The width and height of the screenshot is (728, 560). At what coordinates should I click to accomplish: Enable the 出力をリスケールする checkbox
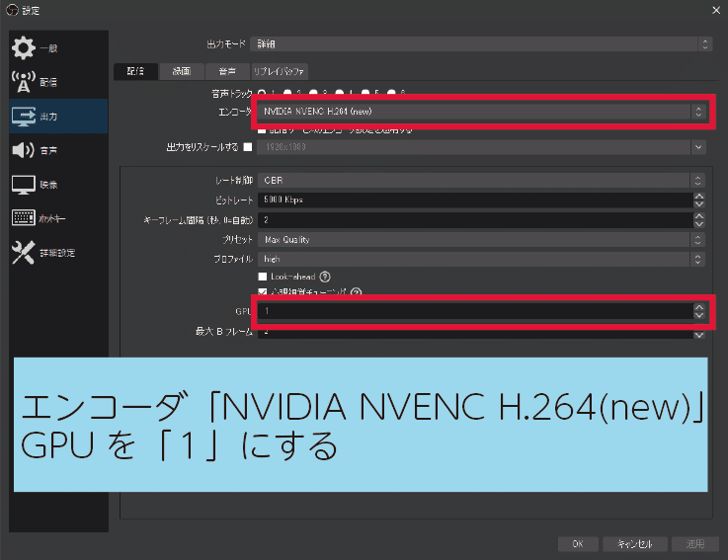coord(248,147)
